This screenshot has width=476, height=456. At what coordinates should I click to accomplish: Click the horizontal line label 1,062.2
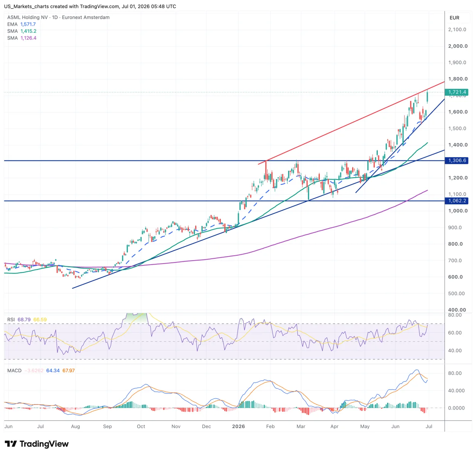pyautogui.click(x=457, y=201)
